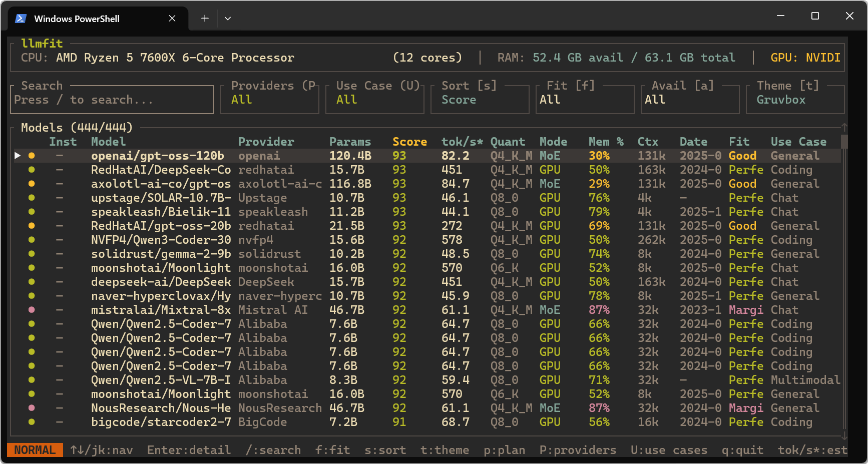Click the row selection arrow beside gpt-oss-120b

pos(18,156)
